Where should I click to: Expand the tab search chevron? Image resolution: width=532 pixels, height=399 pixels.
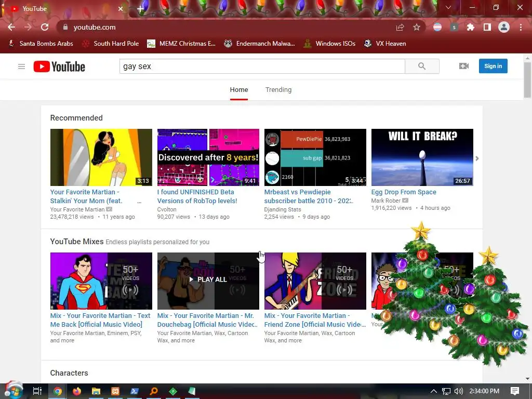pos(448,7)
